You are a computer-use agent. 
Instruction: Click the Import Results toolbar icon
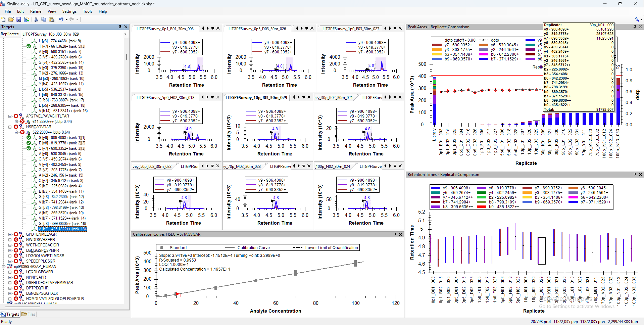(x=27, y=19)
